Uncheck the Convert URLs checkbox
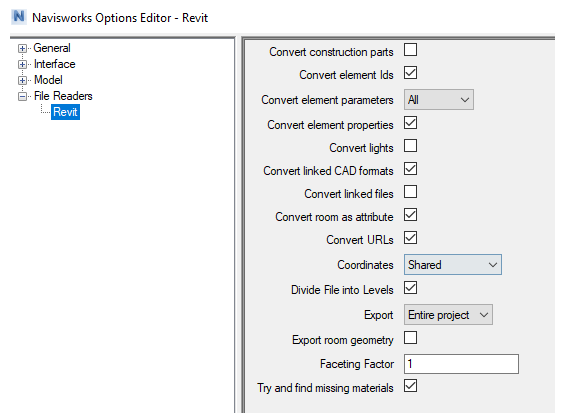The width and height of the screenshot is (563, 419). (x=410, y=238)
